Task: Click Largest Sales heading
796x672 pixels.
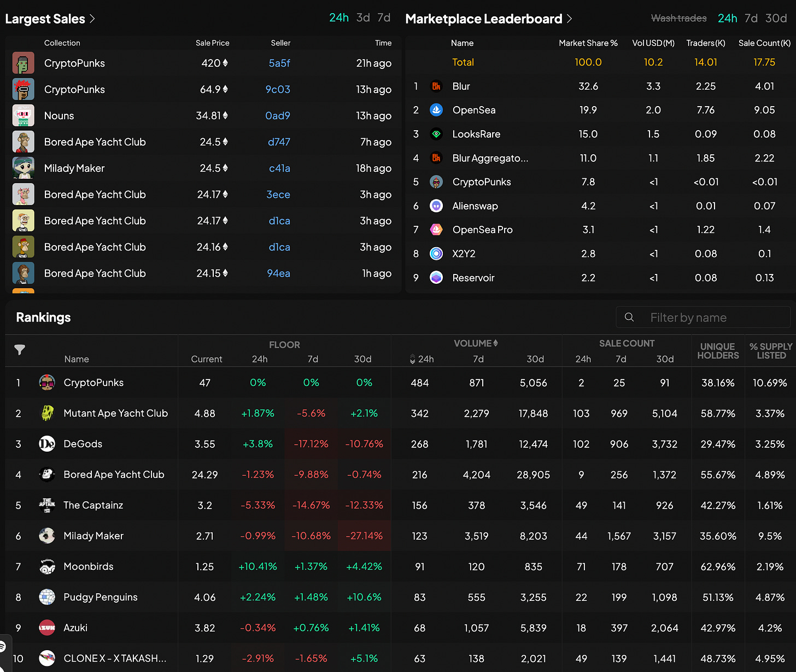Action: 45,19
